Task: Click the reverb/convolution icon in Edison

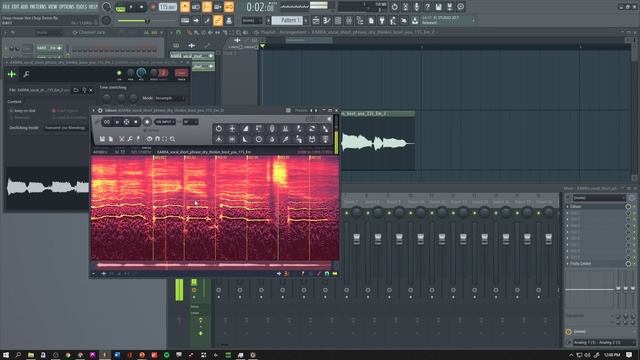Action: pos(272,129)
